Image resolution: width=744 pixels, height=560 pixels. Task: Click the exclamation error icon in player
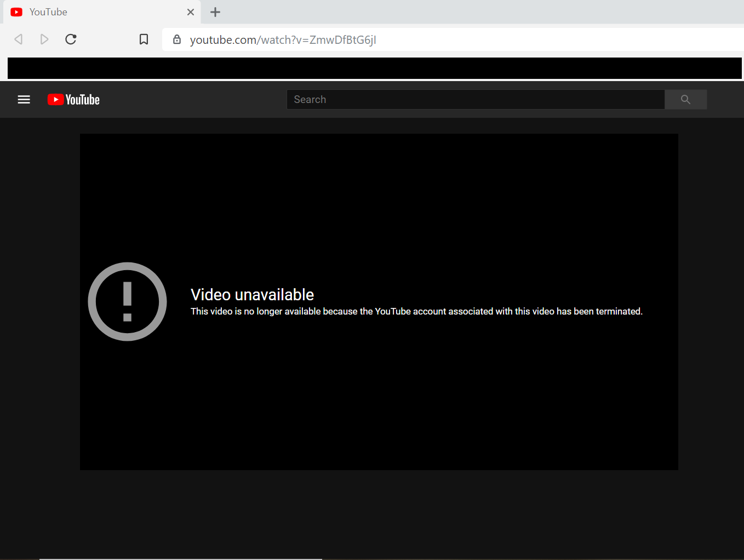tap(127, 301)
